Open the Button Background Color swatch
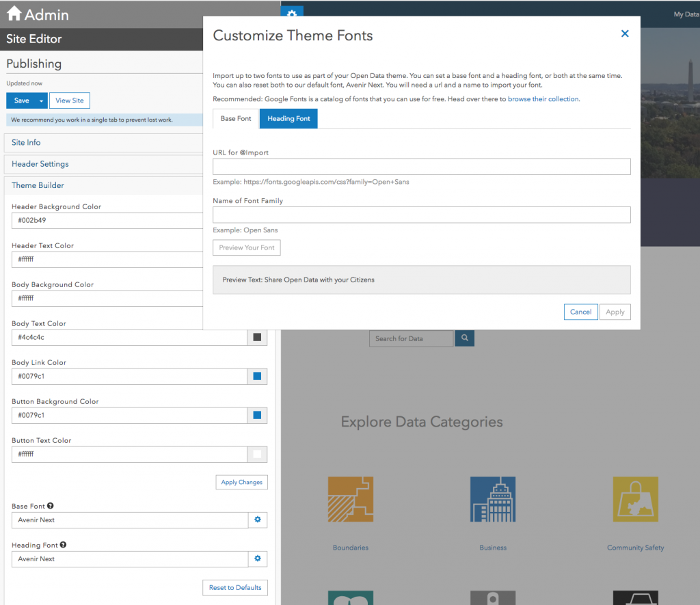Viewport: 700px width, 605px height. pos(257,415)
